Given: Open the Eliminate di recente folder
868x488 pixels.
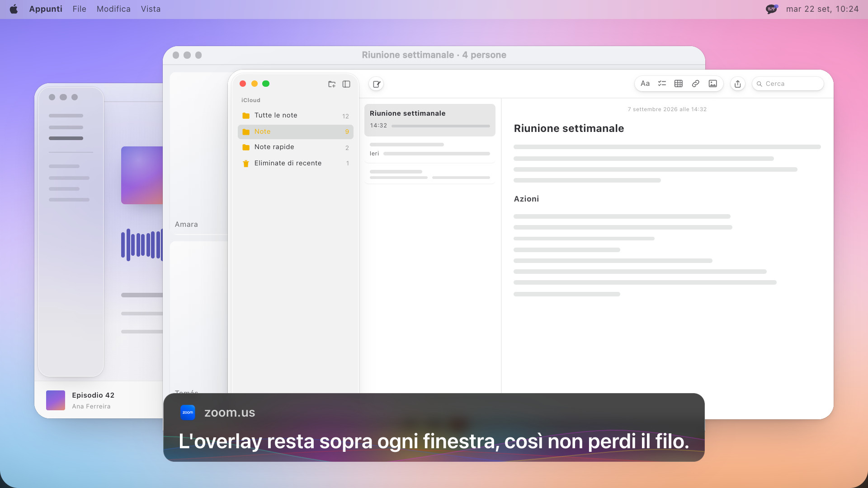Looking at the screenshot, I should coord(296,164).
